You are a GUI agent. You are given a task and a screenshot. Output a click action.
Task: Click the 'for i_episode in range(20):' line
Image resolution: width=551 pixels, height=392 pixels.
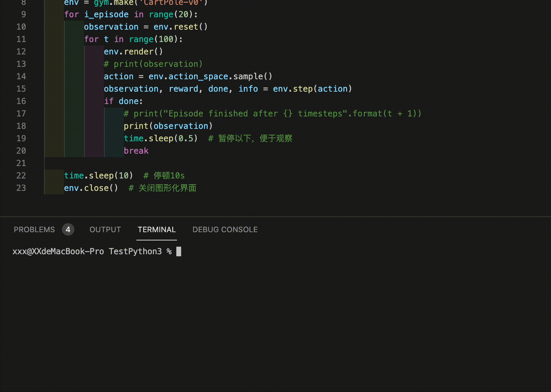tap(131, 14)
